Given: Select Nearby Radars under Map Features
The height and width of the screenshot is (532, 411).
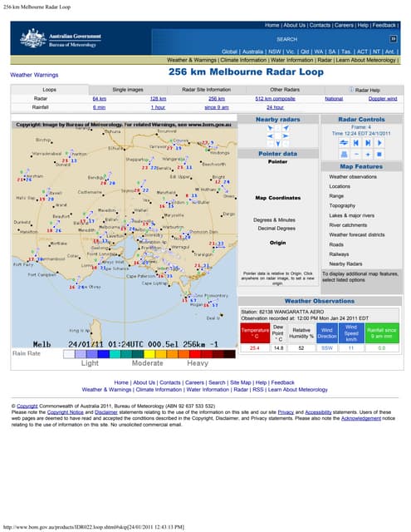Looking at the screenshot, I should (x=345, y=264).
